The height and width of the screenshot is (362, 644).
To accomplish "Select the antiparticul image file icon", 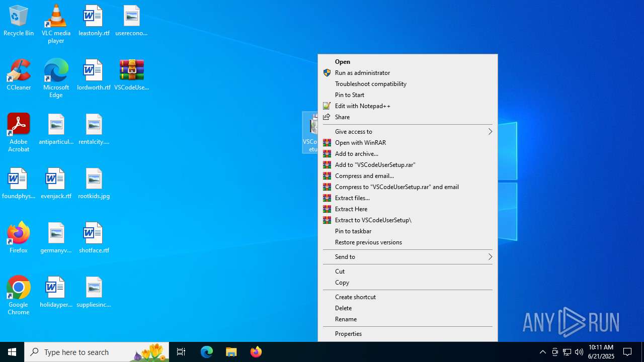I will pos(56,130).
